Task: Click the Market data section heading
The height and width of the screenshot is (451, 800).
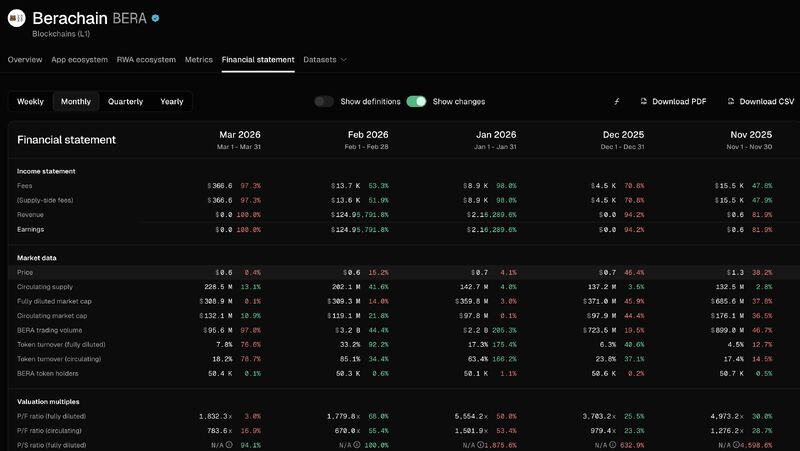Action: pos(37,258)
